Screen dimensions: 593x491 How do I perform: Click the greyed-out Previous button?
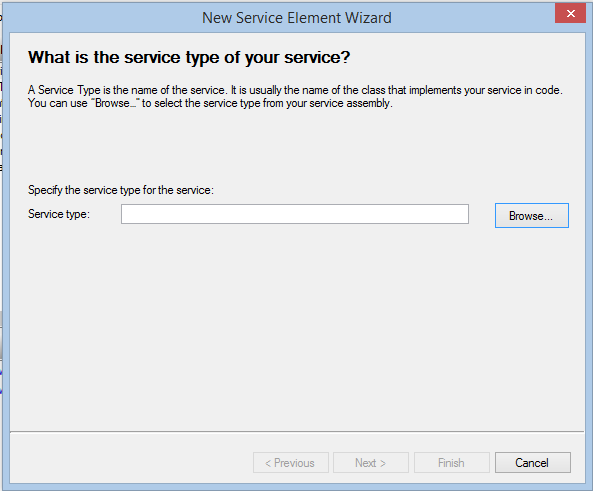[x=290, y=463]
